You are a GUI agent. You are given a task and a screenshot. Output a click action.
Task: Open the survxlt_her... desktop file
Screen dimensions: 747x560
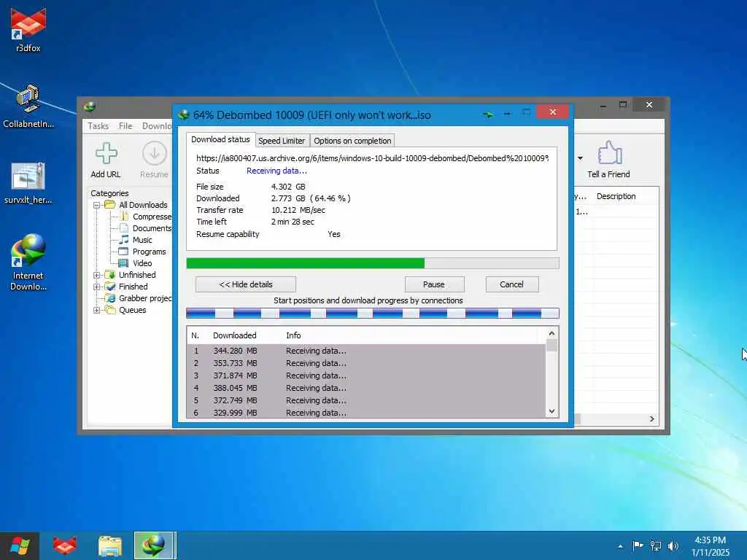tap(28, 183)
